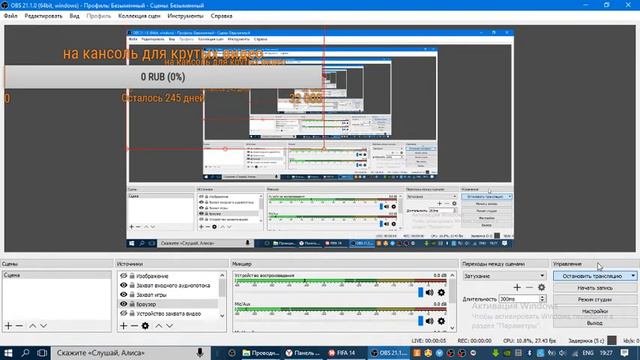Remove the selected source with the minus icon
Viewport: 640px width, 360px height.
click(x=134, y=326)
